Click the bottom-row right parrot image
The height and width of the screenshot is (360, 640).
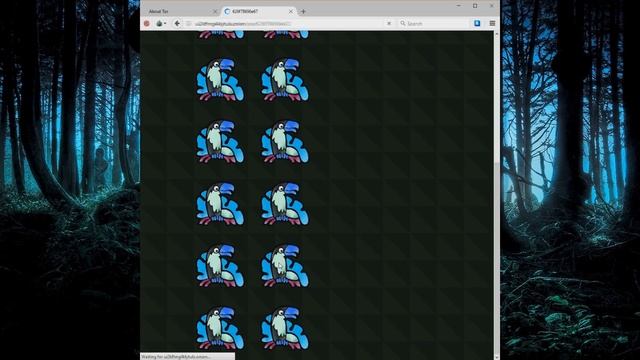(284, 328)
